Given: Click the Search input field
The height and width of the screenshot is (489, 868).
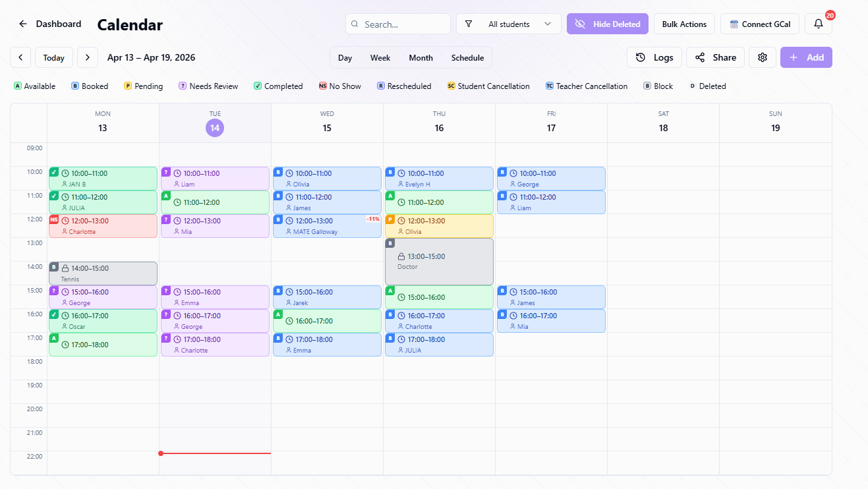Looking at the screenshot, I should 398,24.
